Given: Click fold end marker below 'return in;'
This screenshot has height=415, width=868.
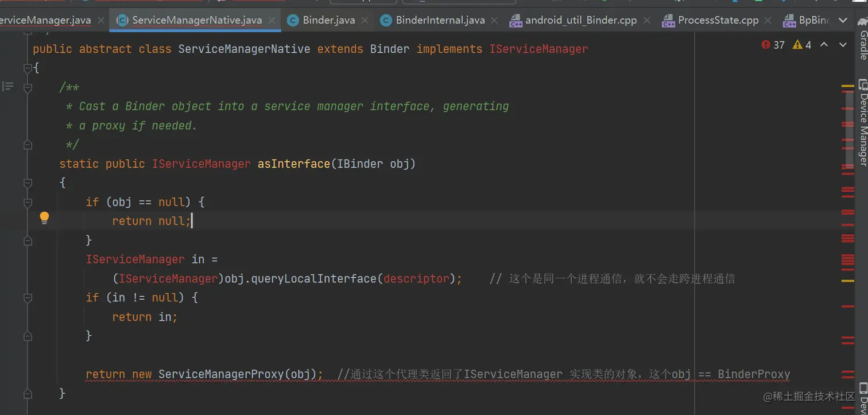Looking at the screenshot, I should point(28,336).
